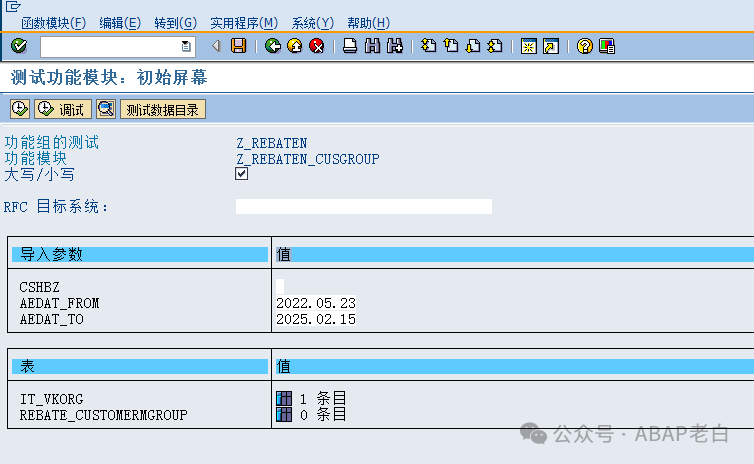Image resolution: width=754 pixels, height=464 pixels.
Task: Click the CSHBZ parameter label
Action: (39, 288)
